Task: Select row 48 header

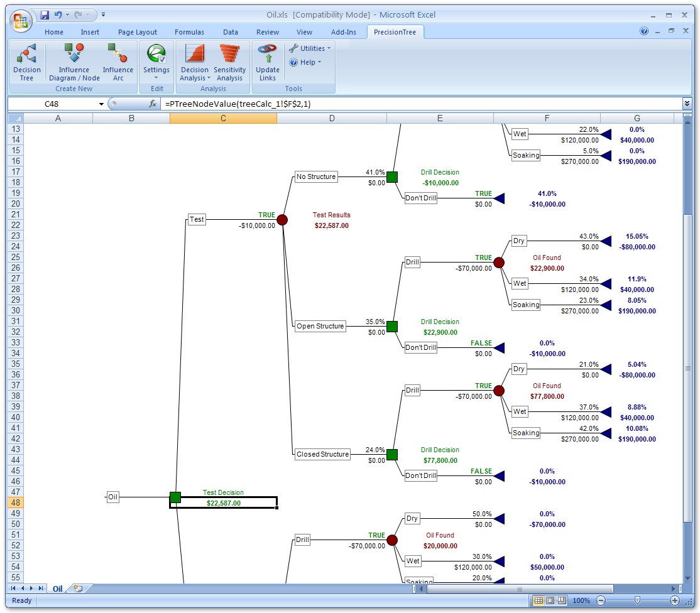Action: 16,503
